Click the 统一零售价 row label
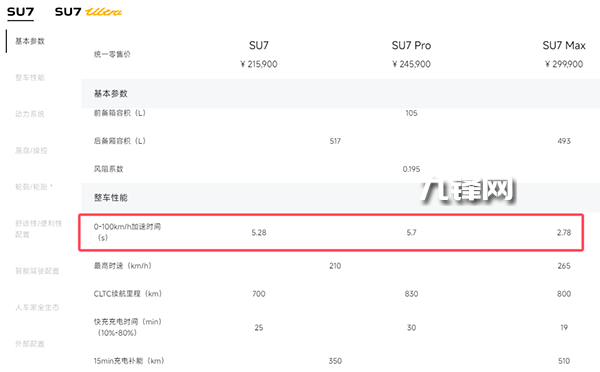The height and width of the screenshot is (372, 600). [x=112, y=54]
